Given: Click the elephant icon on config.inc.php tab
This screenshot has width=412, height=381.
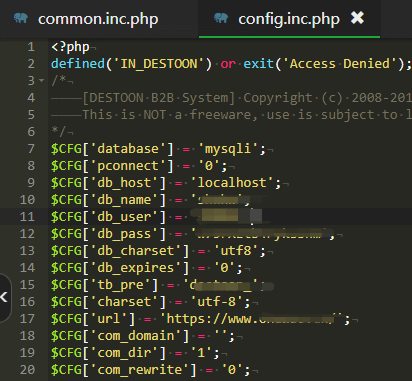Looking at the screenshot, I should 221,18.
